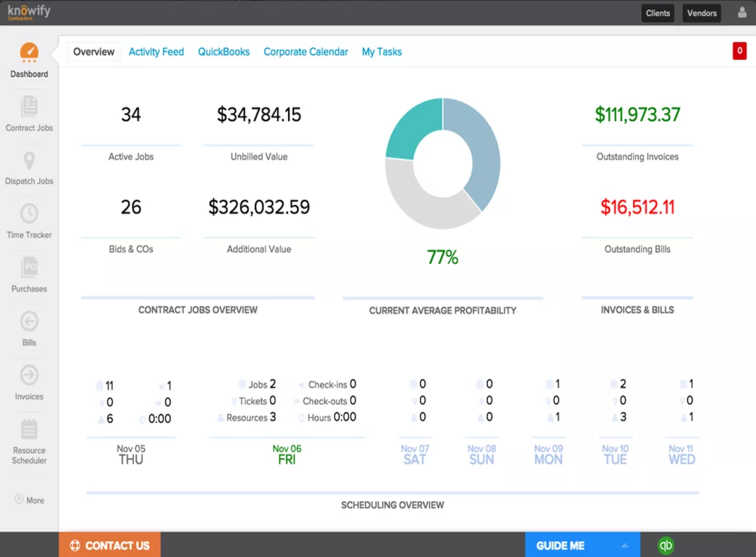Open the user profile icon

pyautogui.click(x=742, y=12)
